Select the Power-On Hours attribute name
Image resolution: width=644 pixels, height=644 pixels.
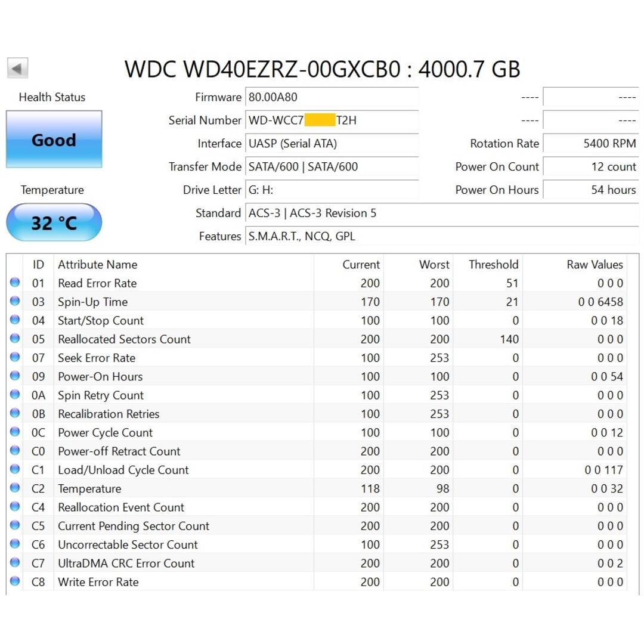coord(101,377)
